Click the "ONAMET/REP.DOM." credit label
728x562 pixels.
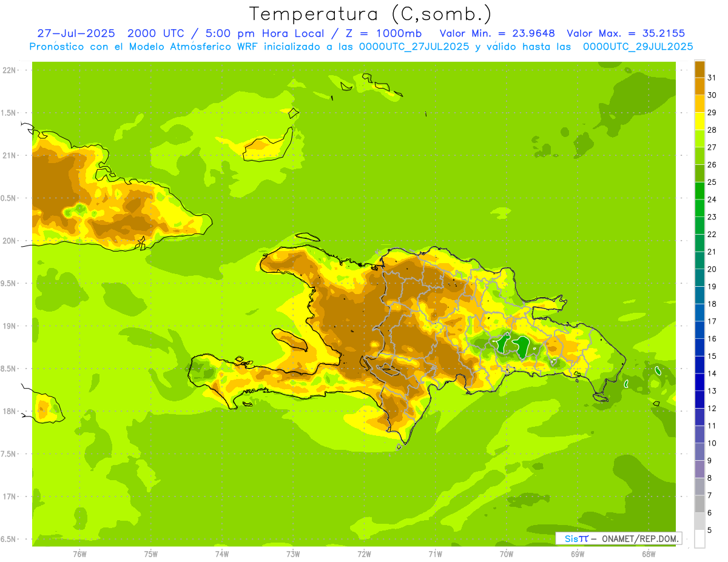pos(641,538)
